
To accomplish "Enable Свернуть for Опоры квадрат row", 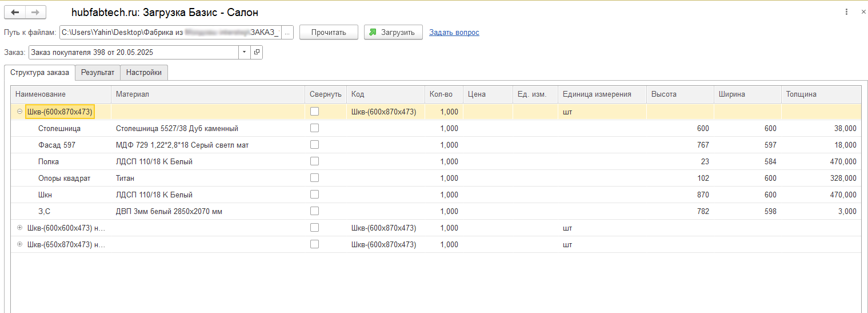I will [314, 178].
